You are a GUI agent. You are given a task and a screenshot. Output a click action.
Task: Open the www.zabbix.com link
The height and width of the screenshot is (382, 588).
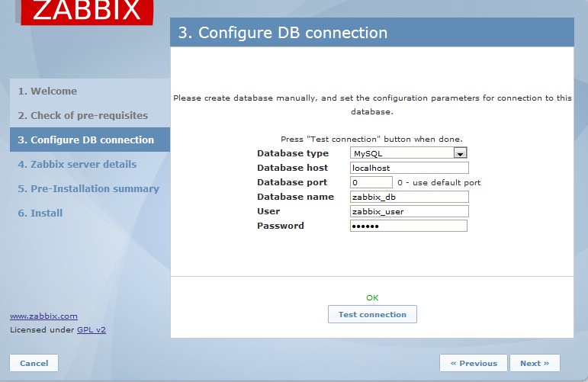click(44, 316)
